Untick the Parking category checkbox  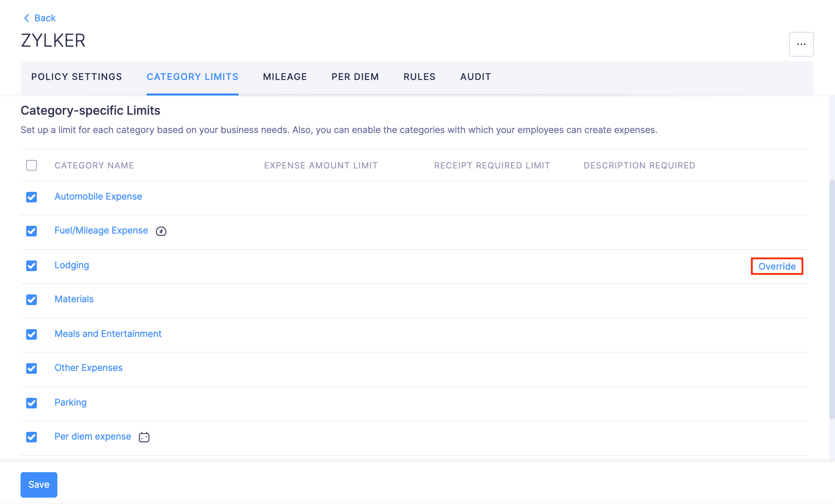(32, 403)
